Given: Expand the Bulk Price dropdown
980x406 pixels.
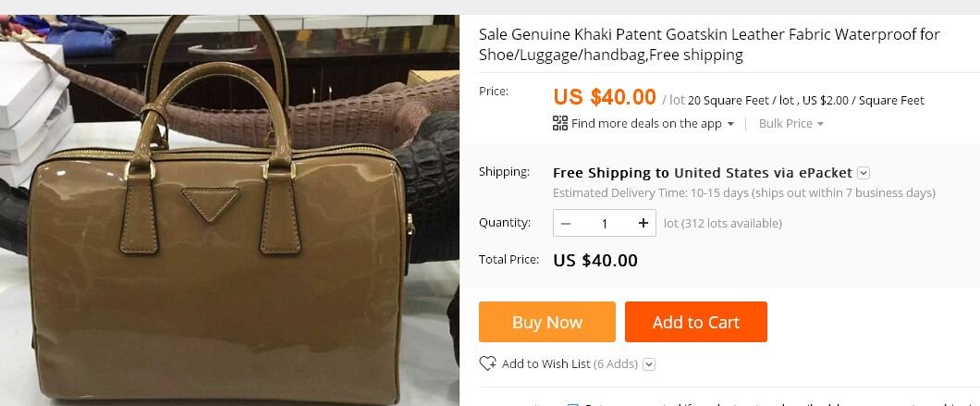Looking at the screenshot, I should [790, 124].
